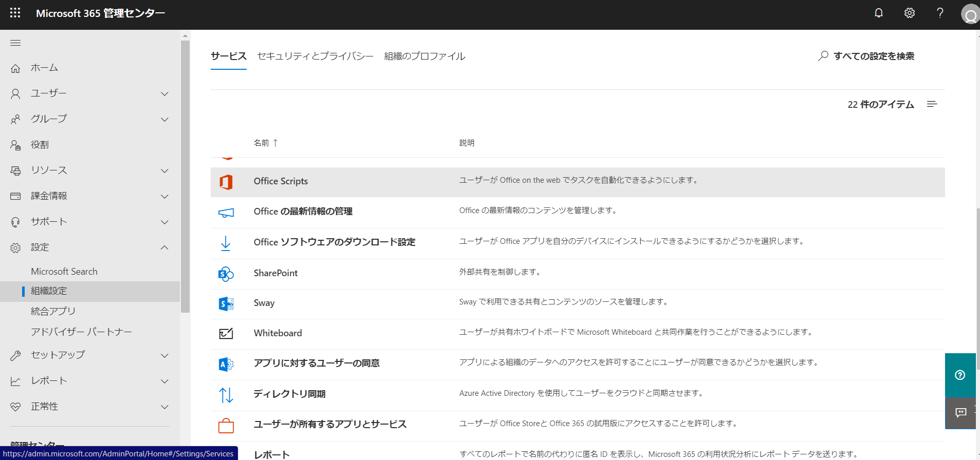Open Microsoft Search in the sidebar
Image resolution: width=980 pixels, height=460 pixels.
pos(64,271)
